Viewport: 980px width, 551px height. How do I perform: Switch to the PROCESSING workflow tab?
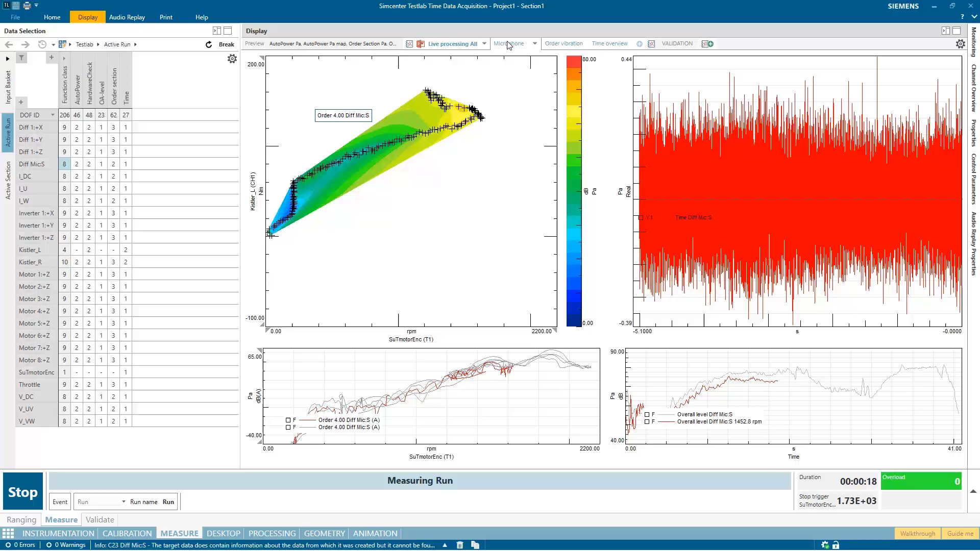click(272, 533)
